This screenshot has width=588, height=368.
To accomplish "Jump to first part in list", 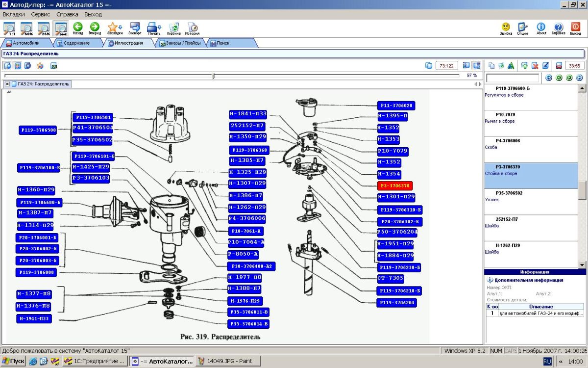I will coord(549,78).
